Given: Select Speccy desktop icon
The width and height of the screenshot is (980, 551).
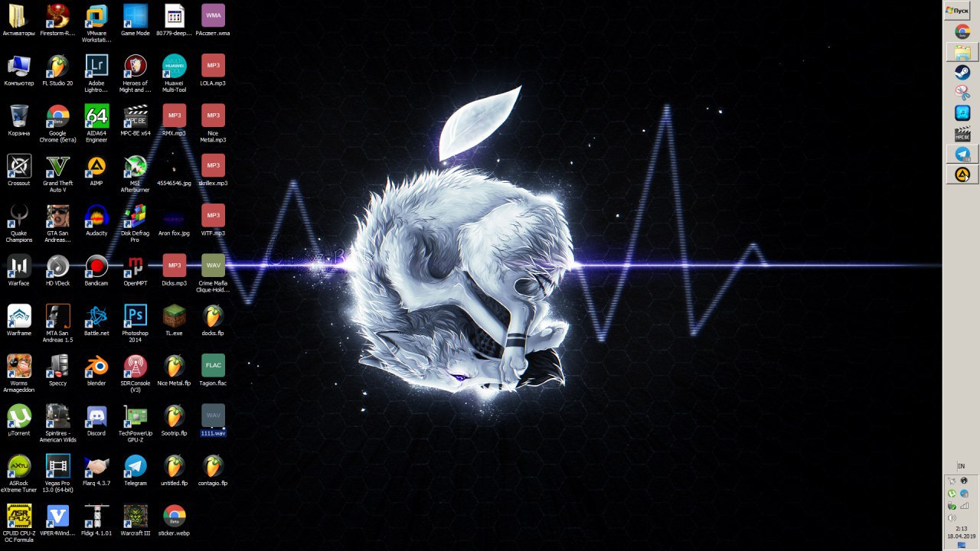Looking at the screenshot, I should tap(57, 370).
